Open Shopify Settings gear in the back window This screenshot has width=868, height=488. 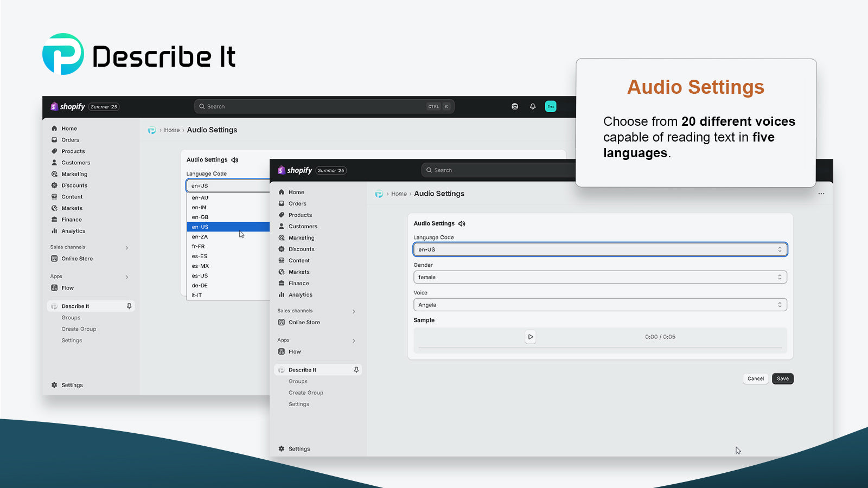click(54, 385)
